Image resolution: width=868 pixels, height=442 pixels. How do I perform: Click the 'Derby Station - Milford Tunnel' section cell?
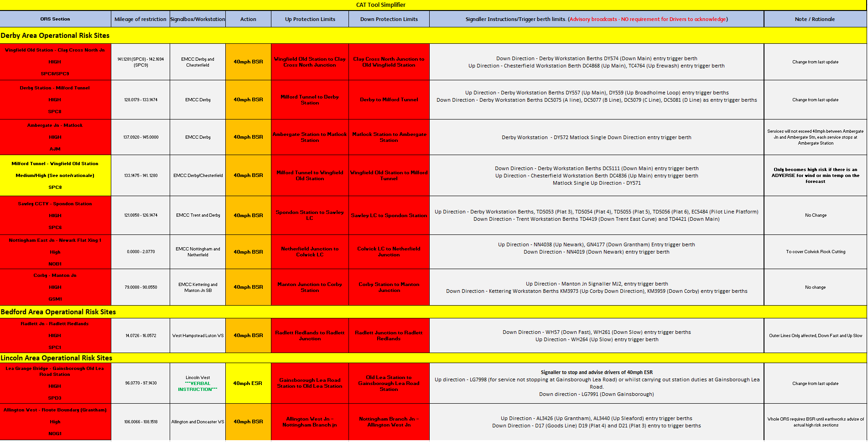tap(55, 100)
